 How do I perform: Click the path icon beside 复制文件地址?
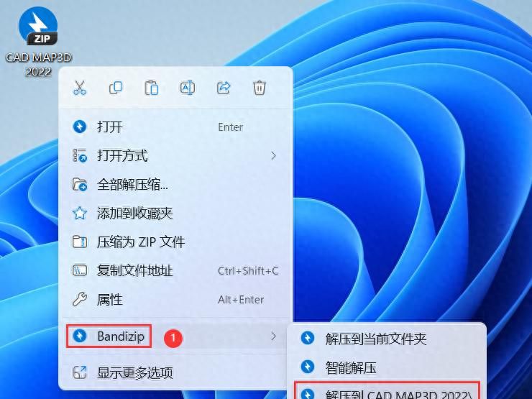(80, 271)
